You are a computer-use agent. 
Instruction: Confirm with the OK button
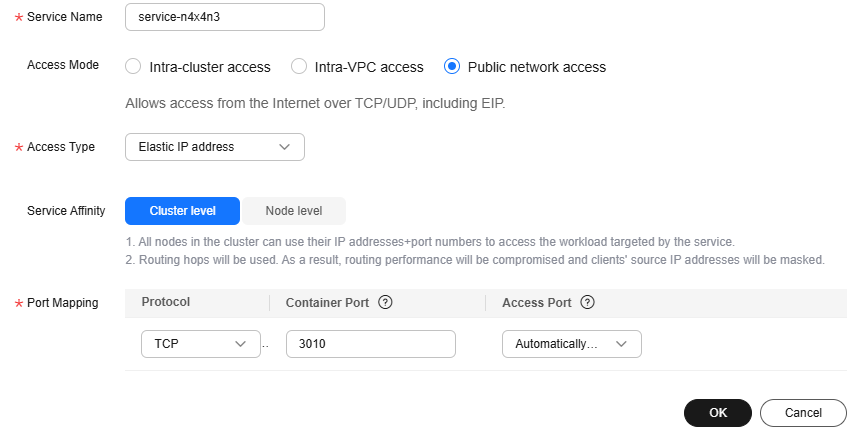point(718,413)
